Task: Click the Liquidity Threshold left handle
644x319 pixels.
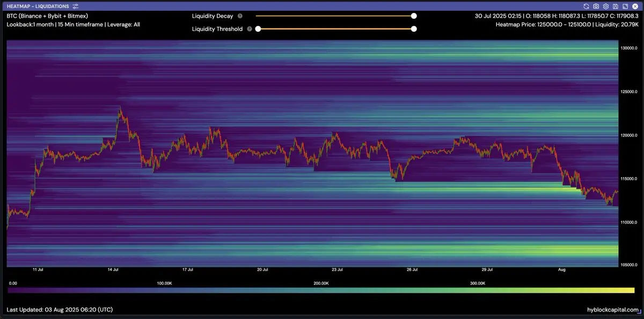Action: coord(258,29)
